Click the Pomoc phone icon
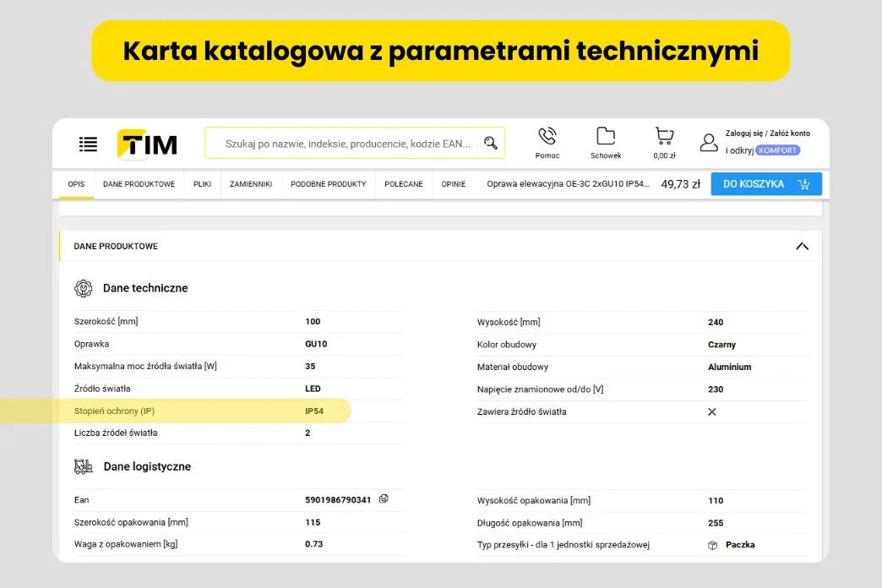 click(x=547, y=136)
